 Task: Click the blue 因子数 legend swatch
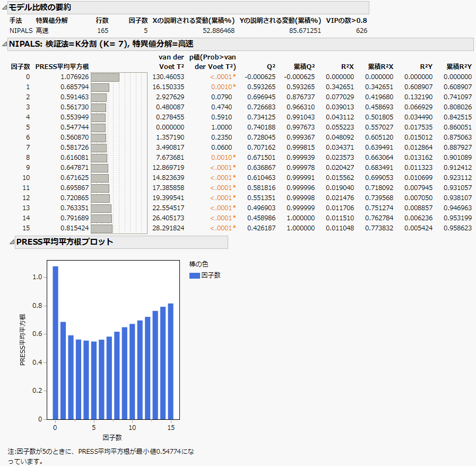(x=194, y=275)
